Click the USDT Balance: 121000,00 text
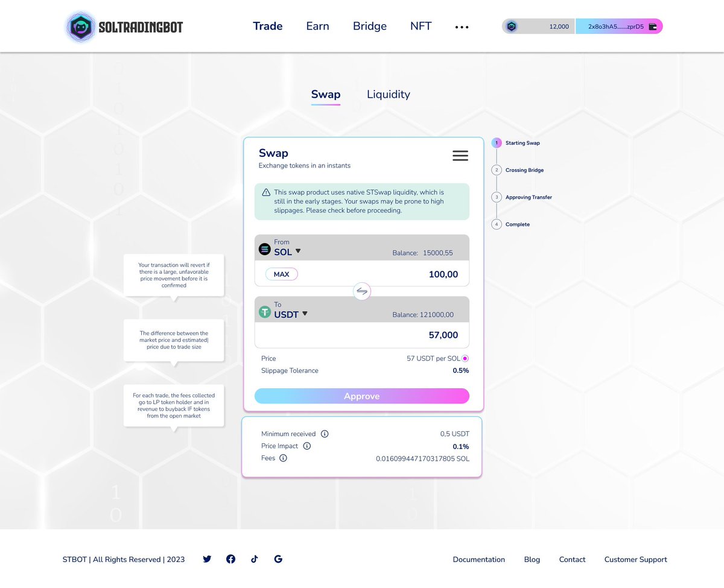This screenshot has height=588, width=724. point(423,315)
